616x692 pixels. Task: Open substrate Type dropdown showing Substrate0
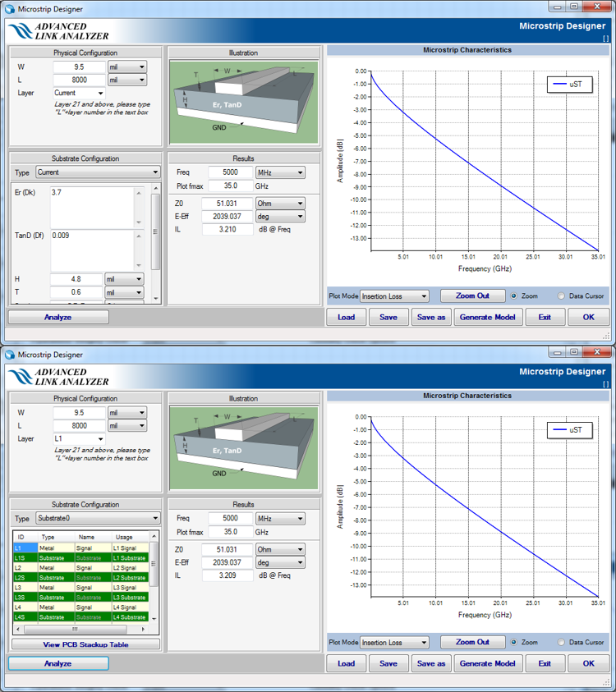pos(98,518)
